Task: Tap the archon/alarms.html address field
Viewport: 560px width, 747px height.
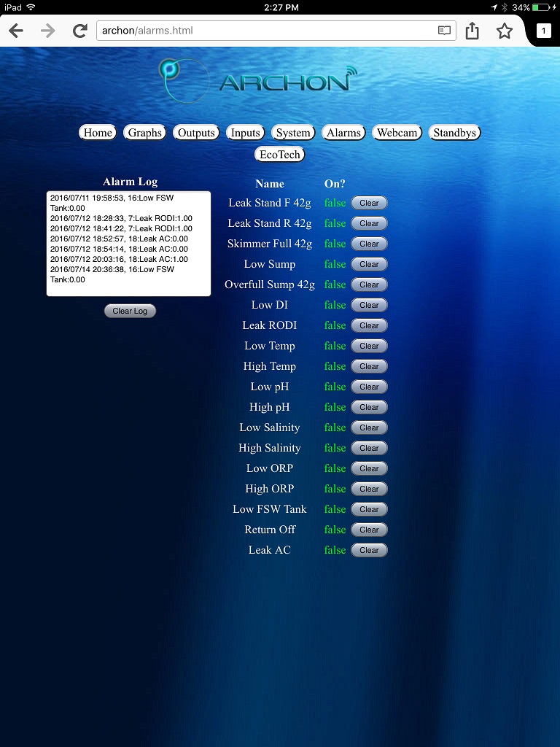Action: (262, 31)
